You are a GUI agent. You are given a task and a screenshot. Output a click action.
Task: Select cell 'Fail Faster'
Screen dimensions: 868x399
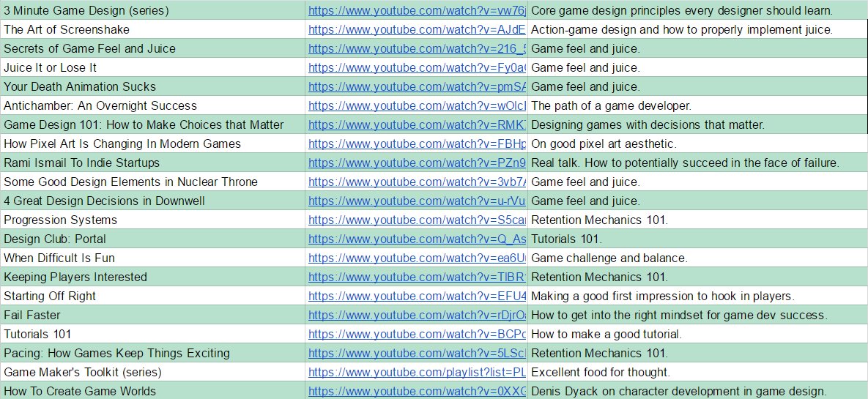(152, 315)
